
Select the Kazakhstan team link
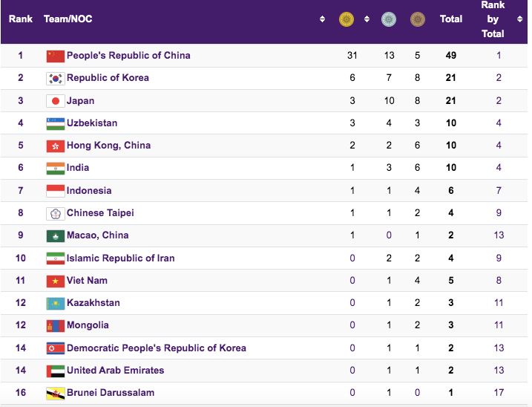pyautogui.click(x=93, y=303)
